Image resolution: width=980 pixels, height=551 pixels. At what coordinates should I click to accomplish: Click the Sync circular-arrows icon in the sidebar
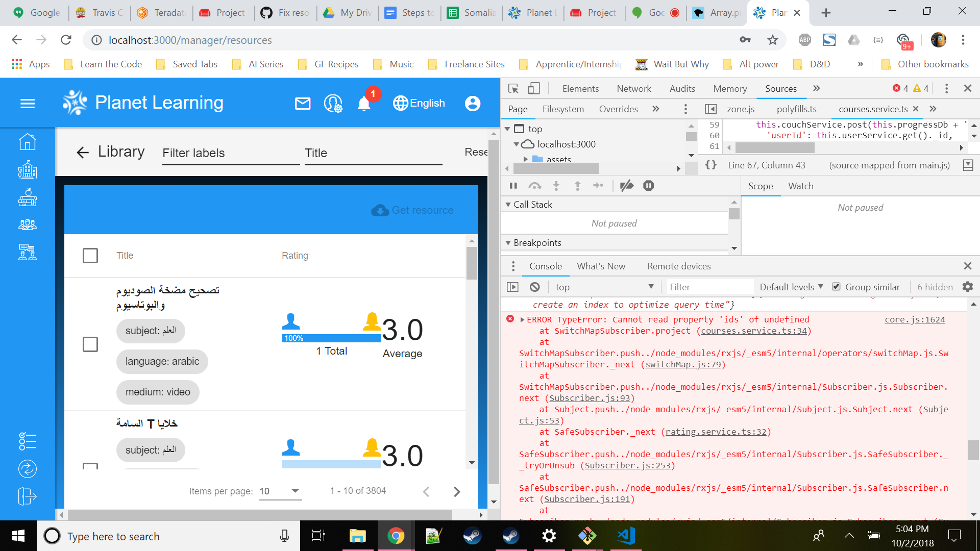[x=28, y=469]
